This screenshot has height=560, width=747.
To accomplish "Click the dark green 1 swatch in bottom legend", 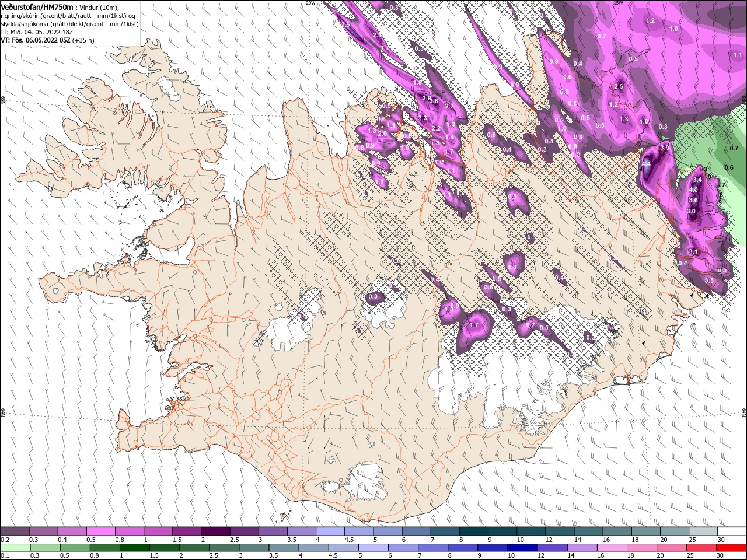I will pyautogui.click(x=134, y=547).
